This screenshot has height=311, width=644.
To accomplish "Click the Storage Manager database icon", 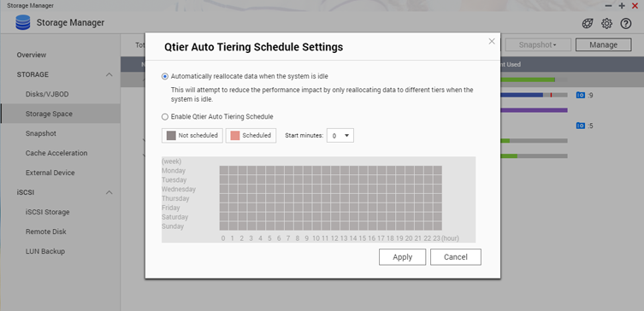I will [x=23, y=22].
